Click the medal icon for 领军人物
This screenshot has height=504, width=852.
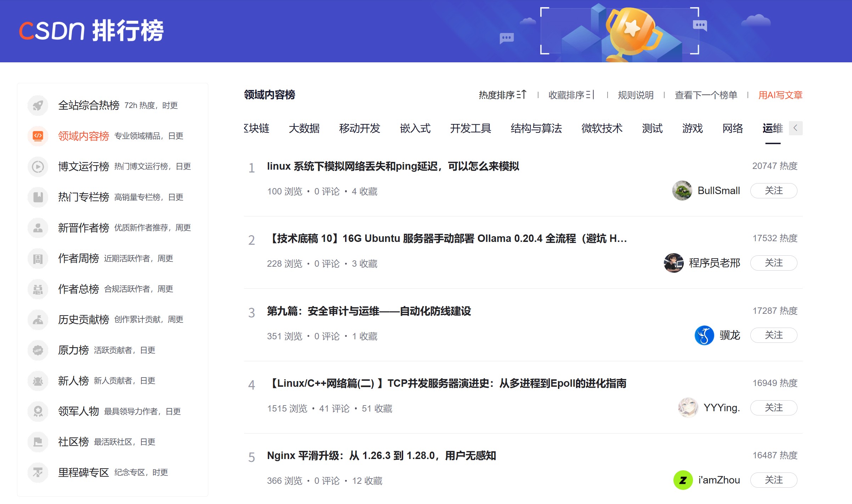coord(38,411)
